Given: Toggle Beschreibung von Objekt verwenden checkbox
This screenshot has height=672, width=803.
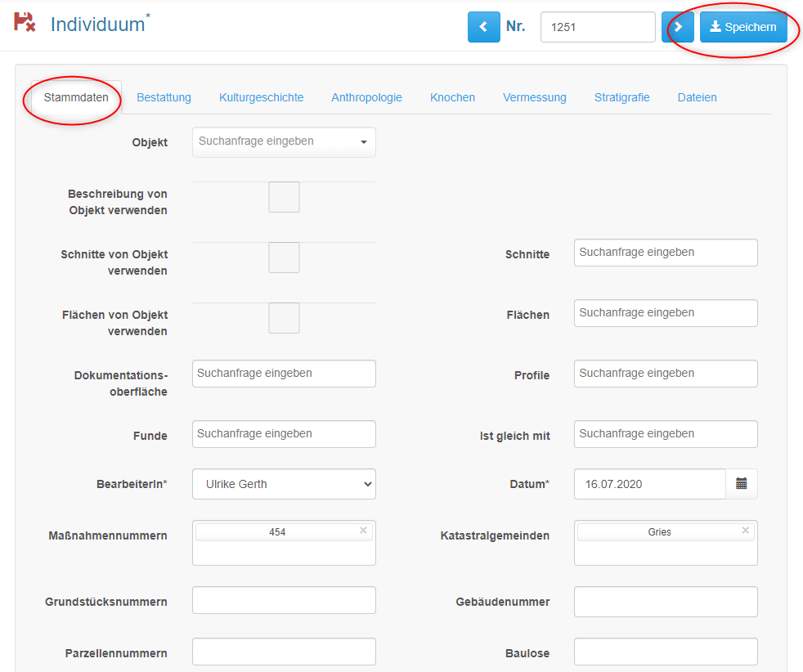Looking at the screenshot, I should pos(285,197).
